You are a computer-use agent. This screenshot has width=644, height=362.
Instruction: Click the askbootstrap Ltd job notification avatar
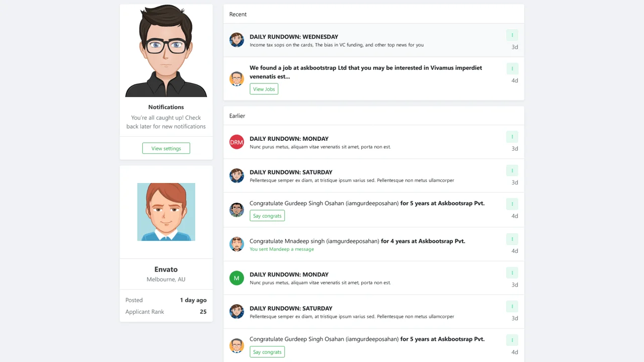tap(236, 78)
